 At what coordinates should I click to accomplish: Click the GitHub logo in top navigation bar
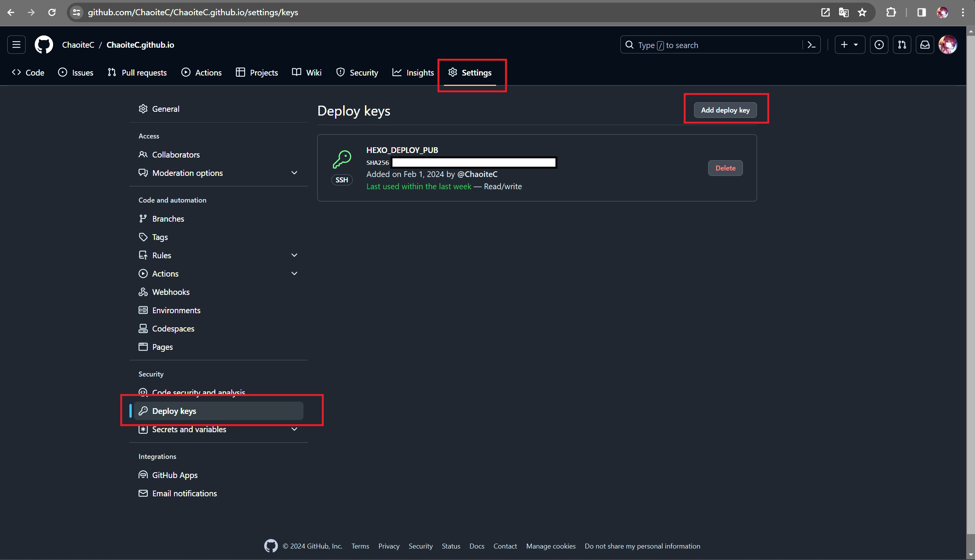(44, 45)
